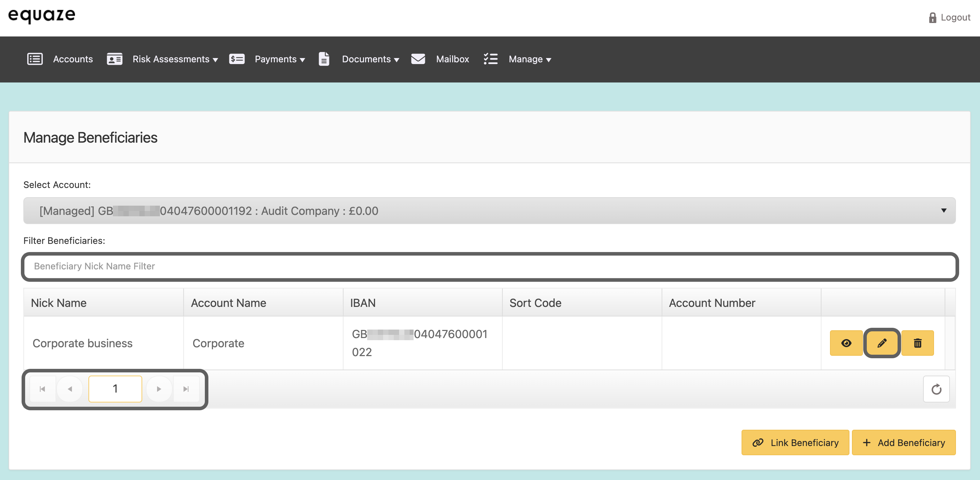980x480 pixels.
Task: Click the Accounts list icon in navbar
Action: point(35,59)
